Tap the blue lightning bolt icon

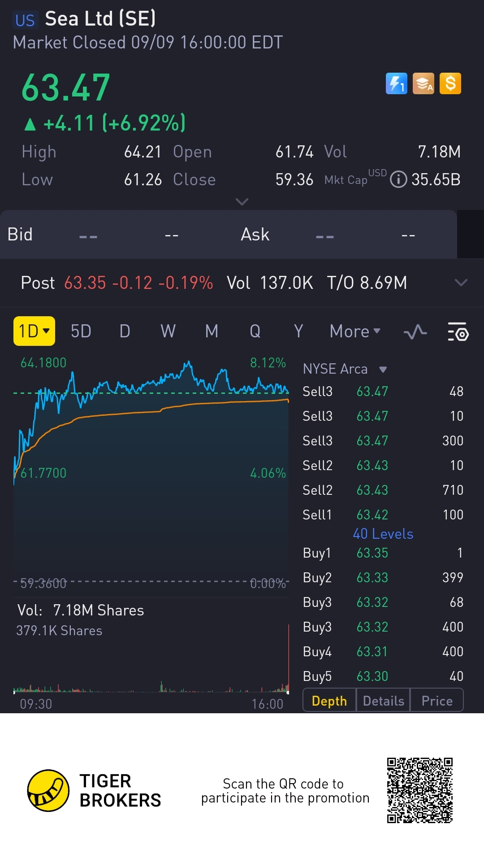pyautogui.click(x=397, y=83)
